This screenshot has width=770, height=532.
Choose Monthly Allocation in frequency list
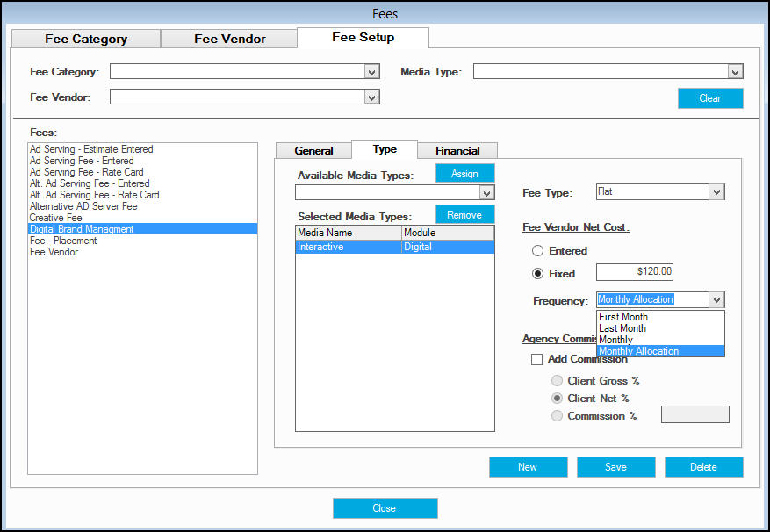[660, 351]
